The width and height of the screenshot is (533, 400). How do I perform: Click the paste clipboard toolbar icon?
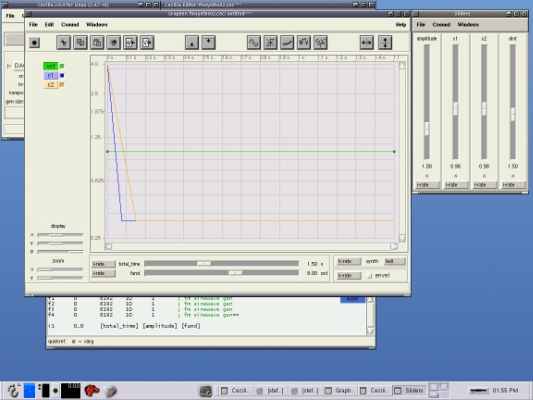[97, 42]
